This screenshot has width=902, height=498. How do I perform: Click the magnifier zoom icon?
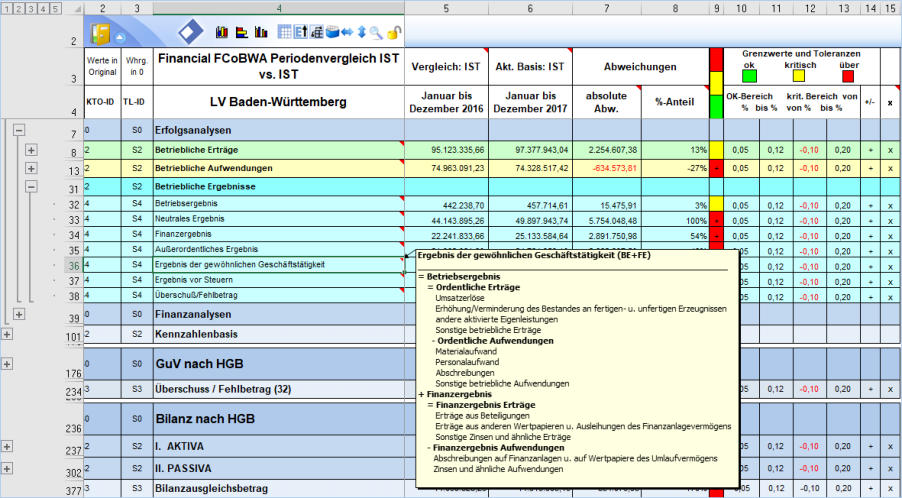click(375, 33)
